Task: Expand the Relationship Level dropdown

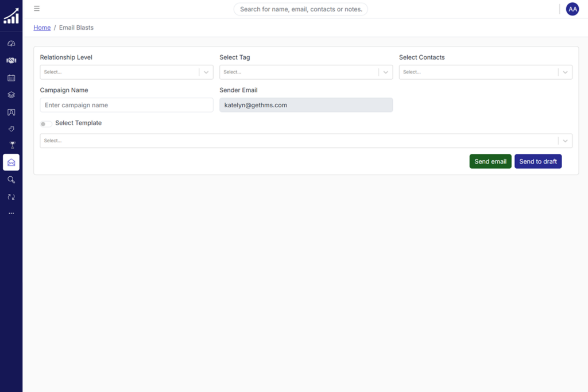Action: (x=126, y=72)
